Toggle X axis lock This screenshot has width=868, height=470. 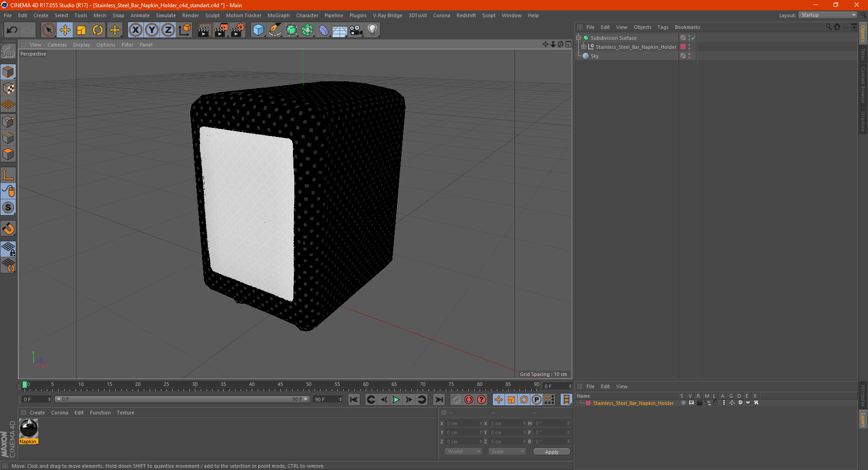[x=135, y=30]
